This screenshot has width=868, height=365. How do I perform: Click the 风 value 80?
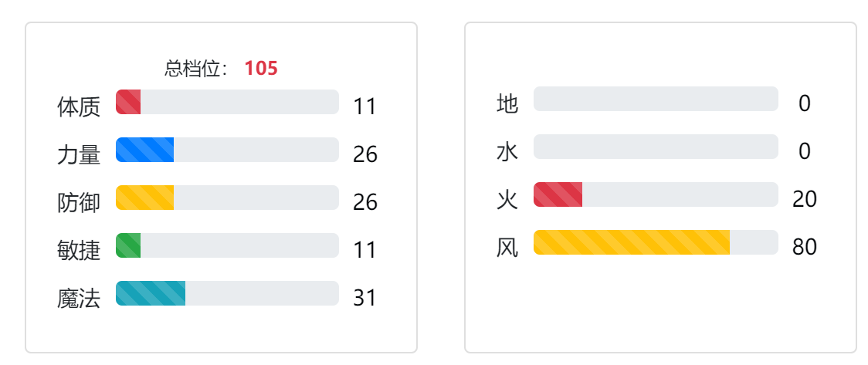(x=805, y=247)
